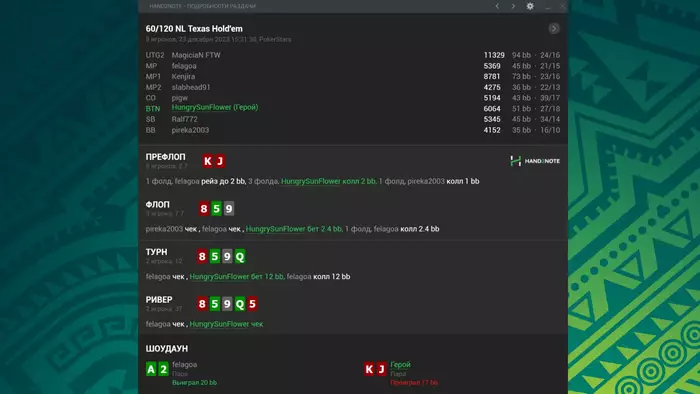Click 'HungrySunFlower бет 12 bb' turn action
Image resolution: width=700 pixels, height=394 pixels.
[x=237, y=277]
